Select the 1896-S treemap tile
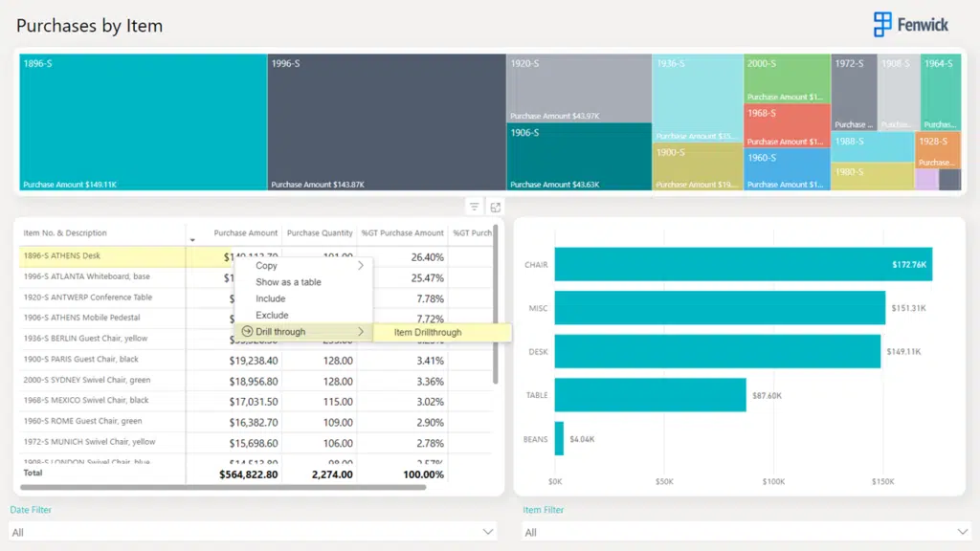This screenshot has width=980, height=551. [x=143, y=122]
